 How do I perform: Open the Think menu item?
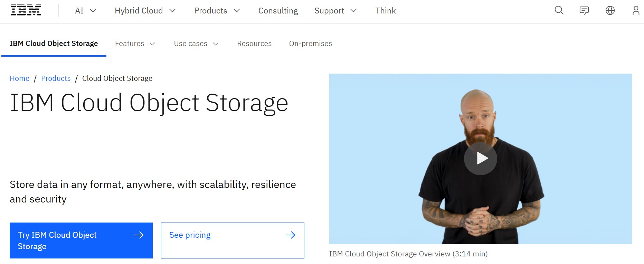pyautogui.click(x=386, y=11)
